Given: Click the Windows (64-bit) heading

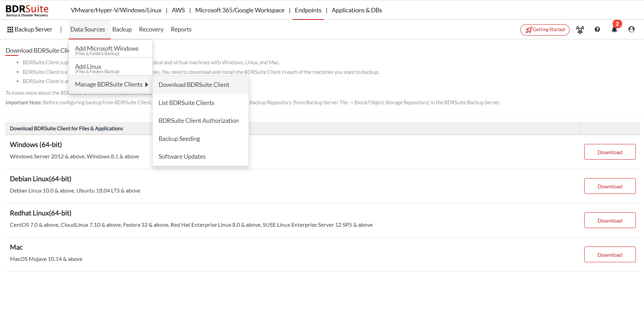Looking at the screenshot, I should pos(36,145).
